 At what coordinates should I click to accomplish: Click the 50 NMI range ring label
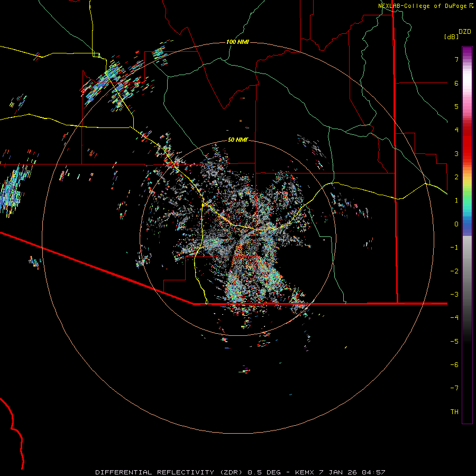(237, 140)
